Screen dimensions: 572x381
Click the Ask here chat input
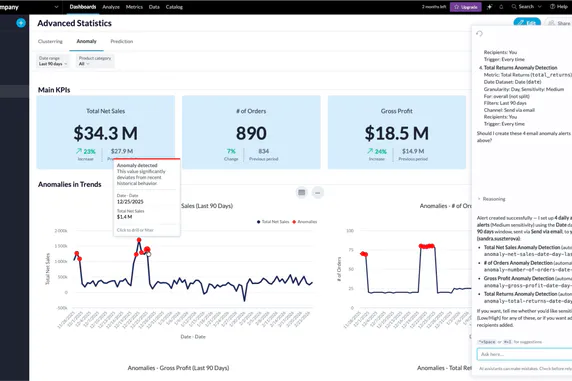pos(524,354)
